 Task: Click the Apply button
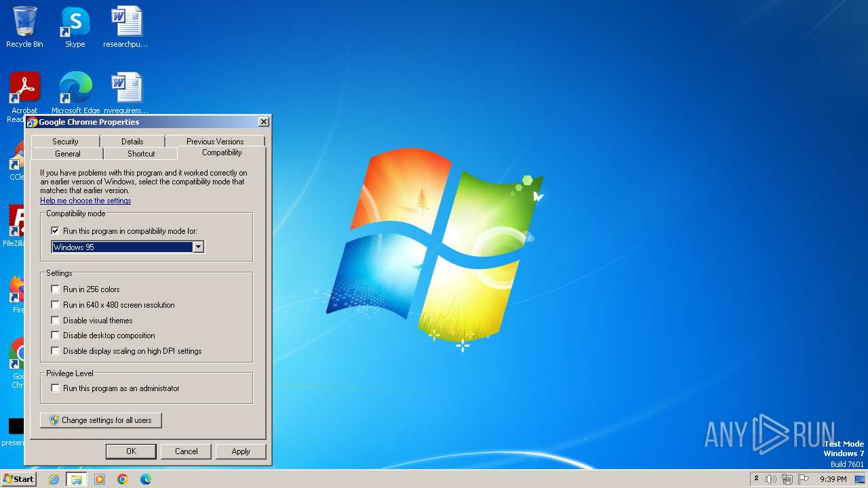[x=241, y=451]
